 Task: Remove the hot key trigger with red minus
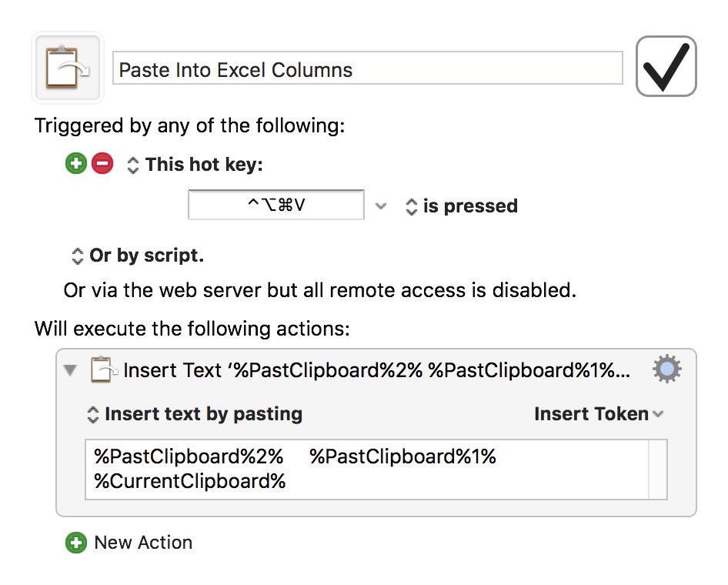[x=102, y=163]
